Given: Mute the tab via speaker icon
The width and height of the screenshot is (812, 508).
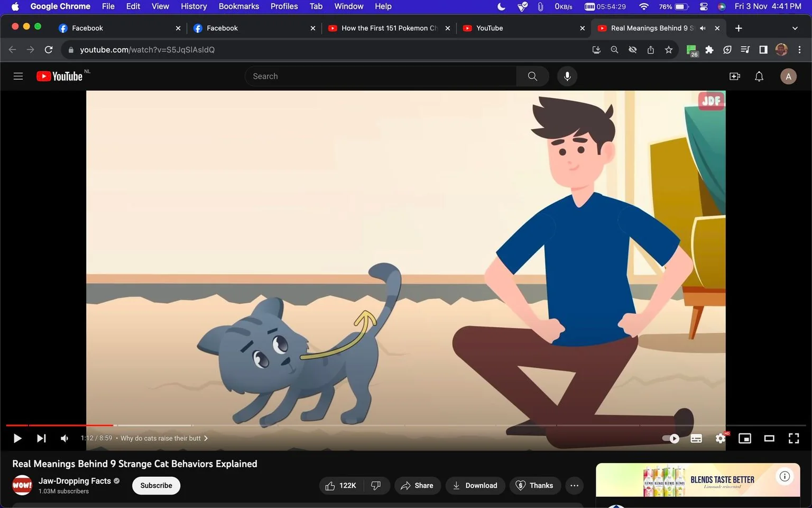Looking at the screenshot, I should click(703, 28).
